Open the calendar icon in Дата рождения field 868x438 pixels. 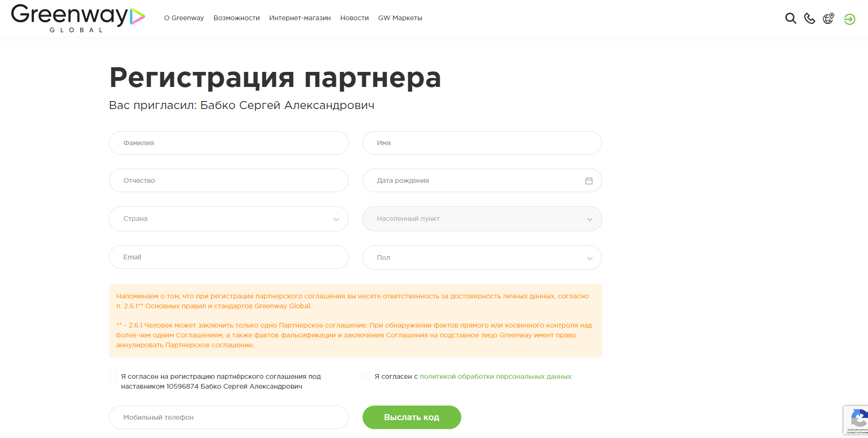[589, 180]
